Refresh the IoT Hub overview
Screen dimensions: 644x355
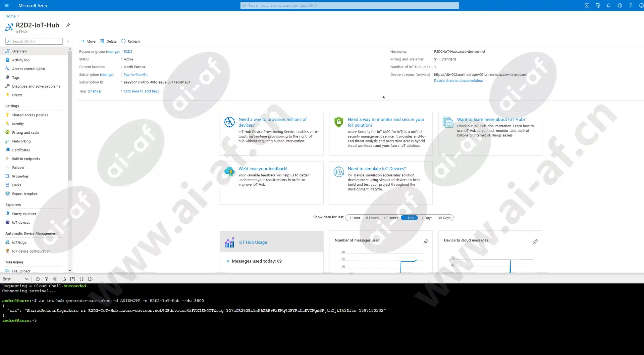click(130, 41)
